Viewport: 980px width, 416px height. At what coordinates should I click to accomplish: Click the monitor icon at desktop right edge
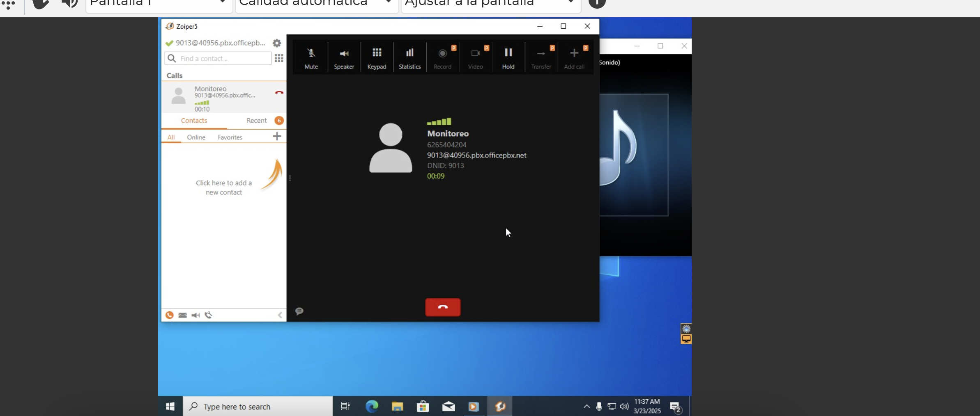pyautogui.click(x=686, y=339)
